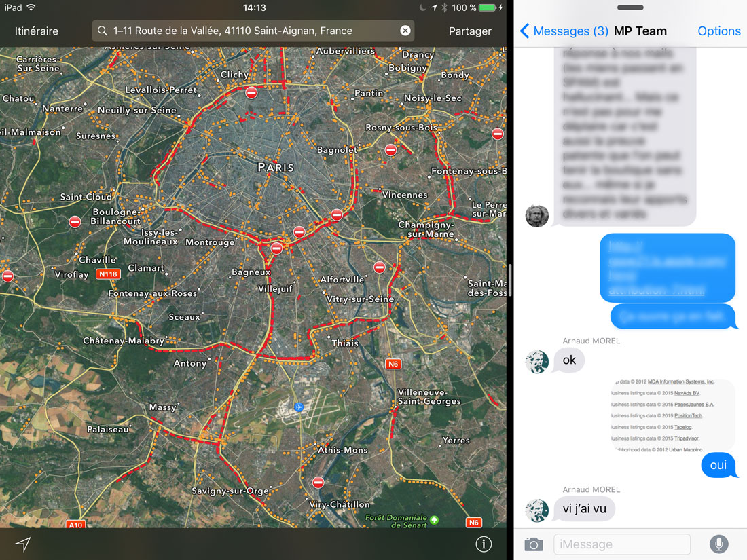Tap the PARIS city label
Image resolution: width=747 pixels, height=560 pixels.
click(x=276, y=167)
